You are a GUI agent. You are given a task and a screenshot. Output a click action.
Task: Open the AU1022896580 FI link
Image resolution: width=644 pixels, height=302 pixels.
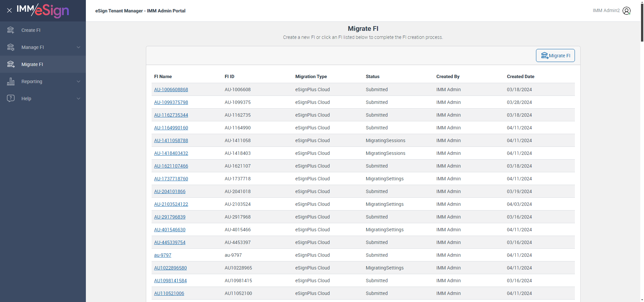coord(170,268)
